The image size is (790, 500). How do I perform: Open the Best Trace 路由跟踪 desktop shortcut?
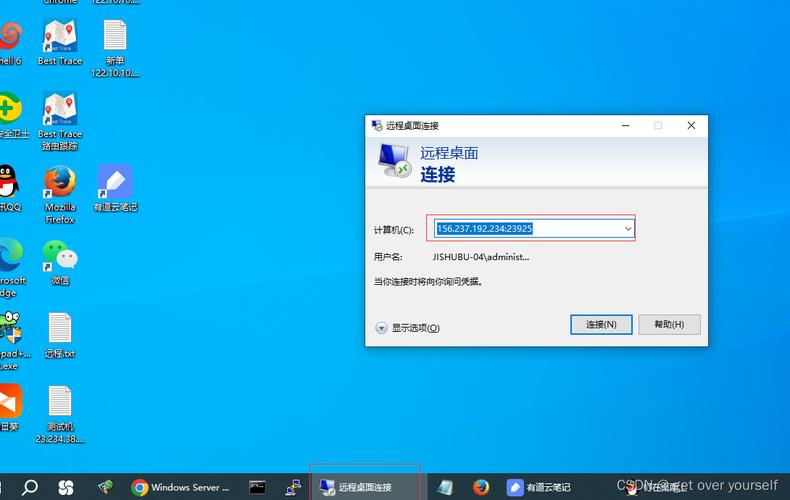tap(60, 121)
